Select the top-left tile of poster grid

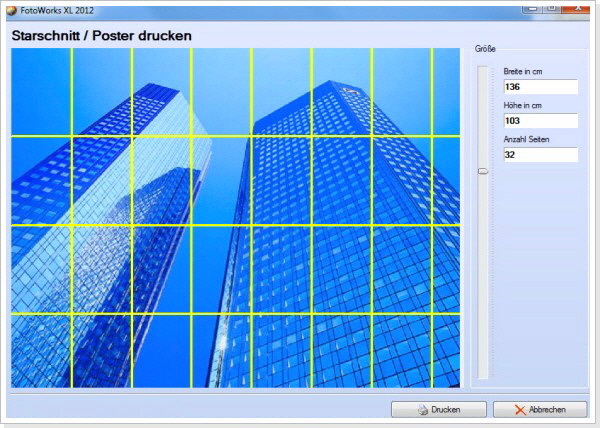coord(41,91)
